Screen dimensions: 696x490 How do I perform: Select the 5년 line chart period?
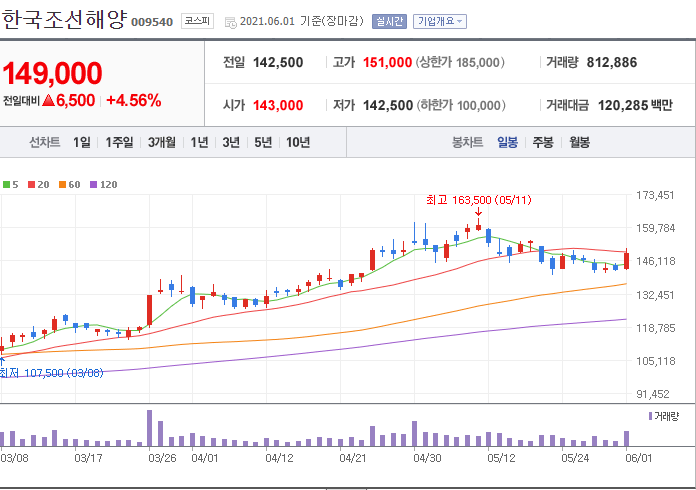(x=263, y=142)
